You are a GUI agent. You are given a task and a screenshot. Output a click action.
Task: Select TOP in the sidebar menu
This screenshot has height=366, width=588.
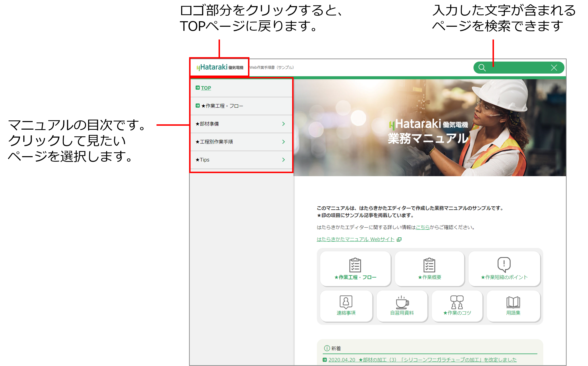pyautogui.click(x=206, y=88)
